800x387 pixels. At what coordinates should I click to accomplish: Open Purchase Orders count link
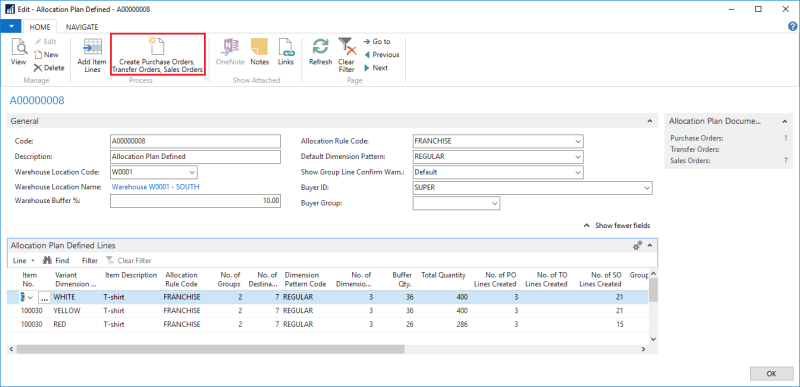pos(786,138)
